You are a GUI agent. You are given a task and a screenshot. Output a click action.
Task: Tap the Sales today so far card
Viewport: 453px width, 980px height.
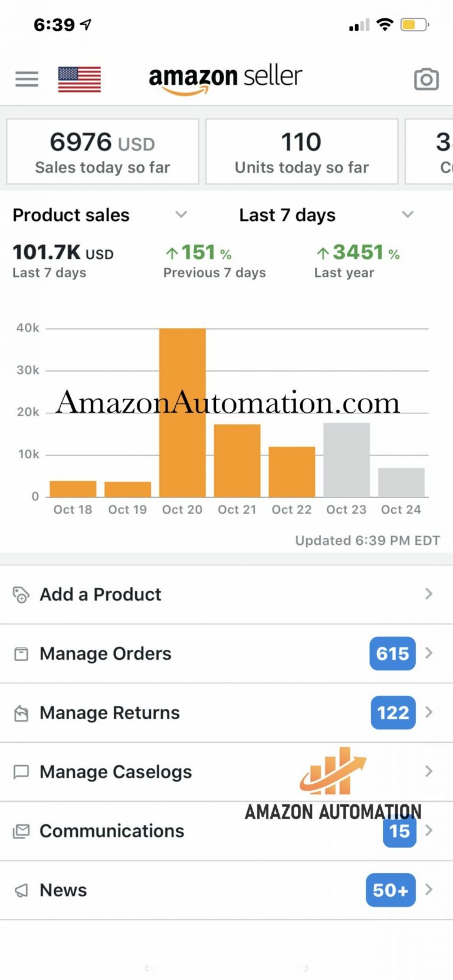click(103, 152)
